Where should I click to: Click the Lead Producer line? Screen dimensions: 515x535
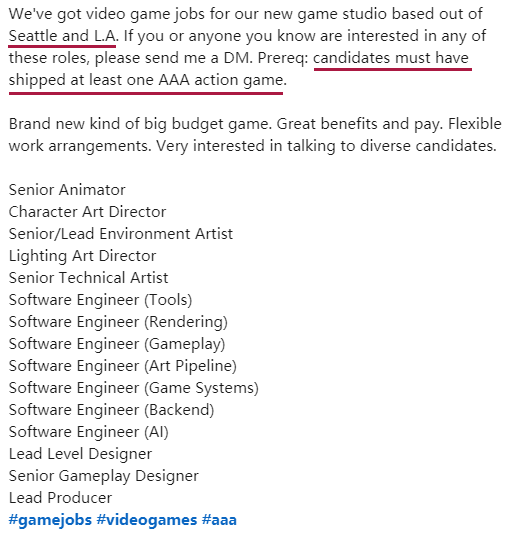tap(60, 498)
